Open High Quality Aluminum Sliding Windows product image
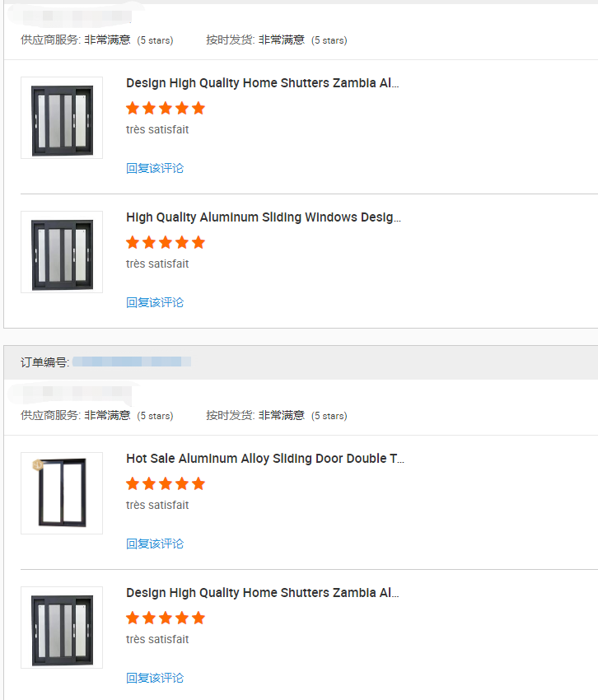The width and height of the screenshot is (598, 700). pyautogui.click(x=62, y=252)
